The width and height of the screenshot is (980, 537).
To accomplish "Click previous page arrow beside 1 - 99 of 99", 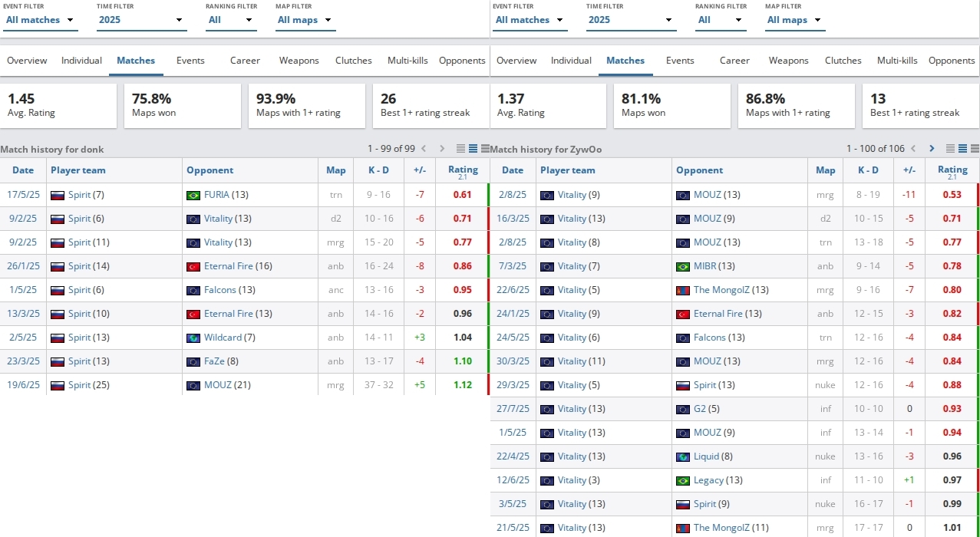I will [x=422, y=149].
